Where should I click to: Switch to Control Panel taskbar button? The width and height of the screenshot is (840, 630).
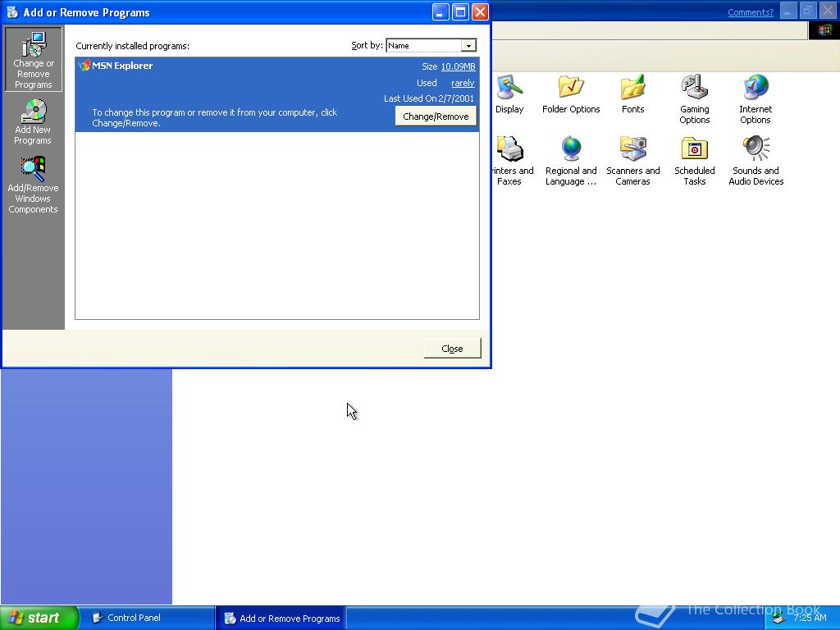(x=146, y=618)
